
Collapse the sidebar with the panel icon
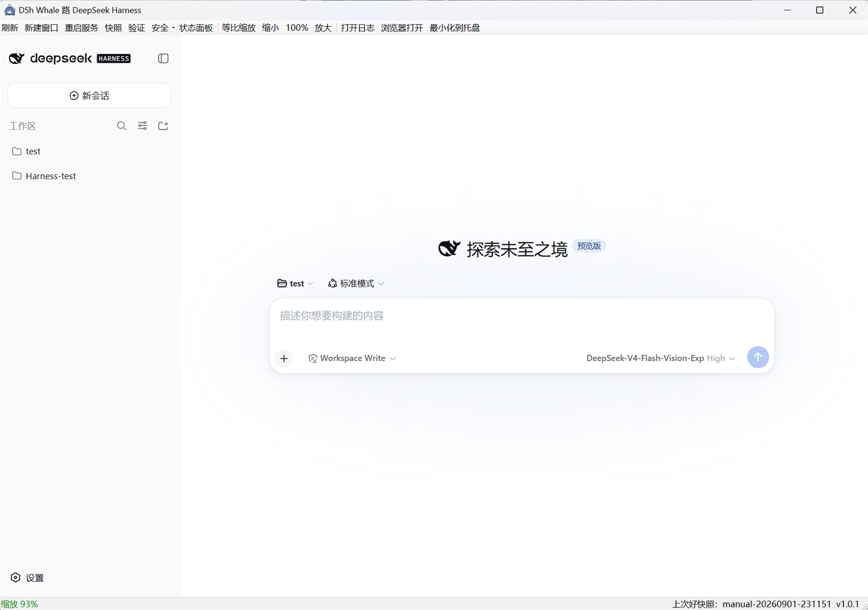(163, 59)
